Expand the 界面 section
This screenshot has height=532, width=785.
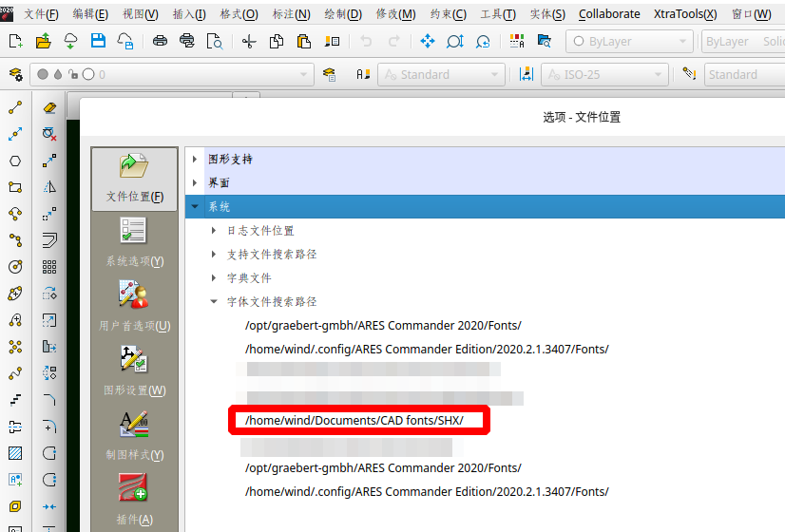(195, 182)
